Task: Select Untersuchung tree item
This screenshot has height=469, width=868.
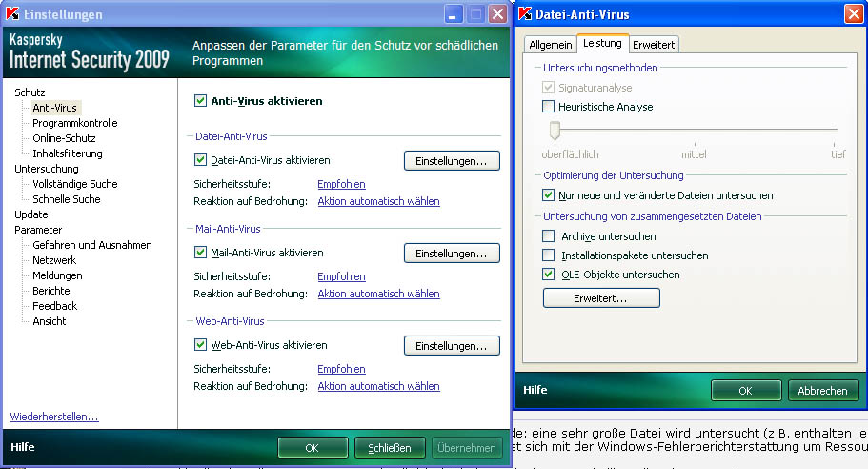Action: coord(47,169)
